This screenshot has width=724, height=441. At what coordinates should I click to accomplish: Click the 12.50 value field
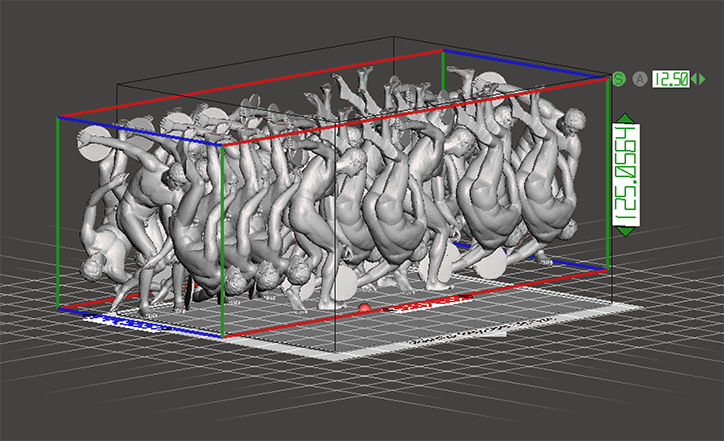click(671, 79)
